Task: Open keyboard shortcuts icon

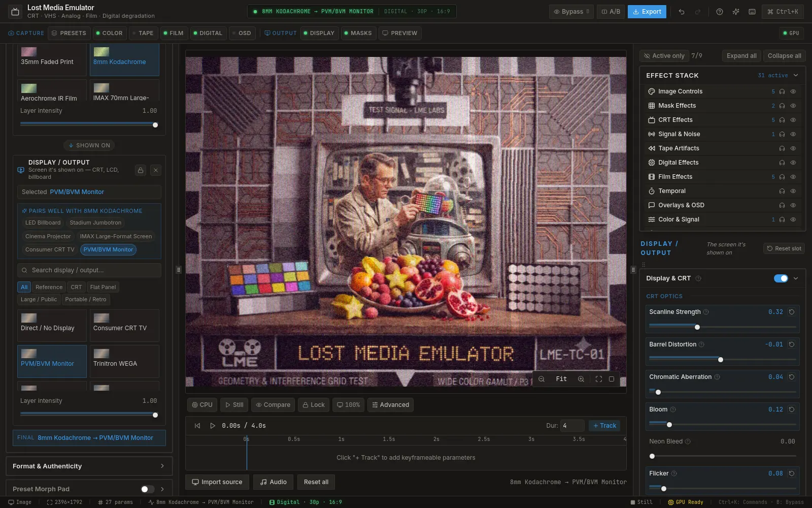Action: coord(752,12)
